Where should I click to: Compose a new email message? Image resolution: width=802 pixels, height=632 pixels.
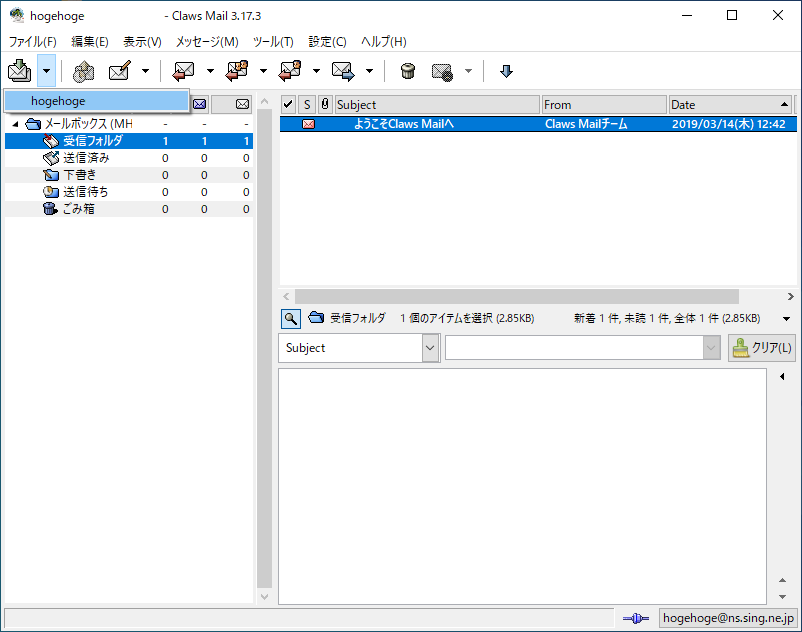(120, 71)
